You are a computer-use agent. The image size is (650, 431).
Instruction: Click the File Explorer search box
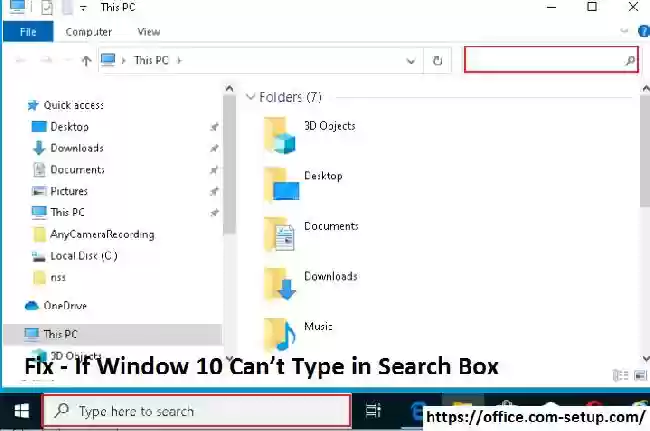[x=551, y=60]
